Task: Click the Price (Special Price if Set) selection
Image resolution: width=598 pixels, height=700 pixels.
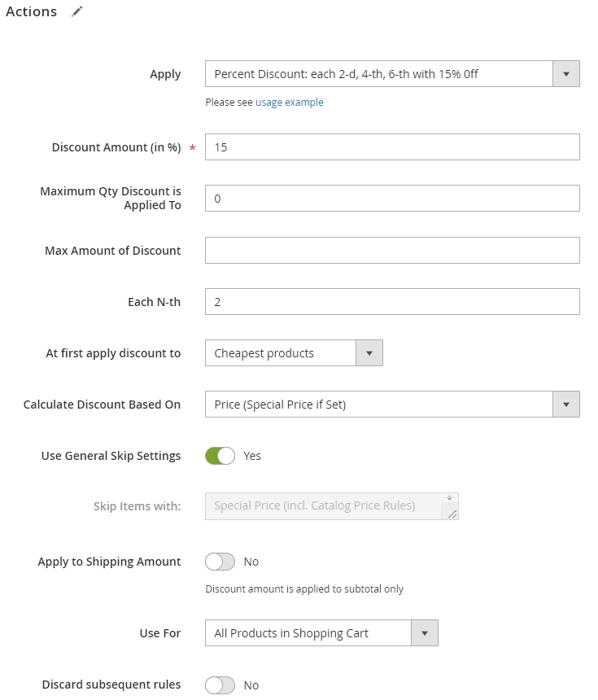Action: [280, 405]
